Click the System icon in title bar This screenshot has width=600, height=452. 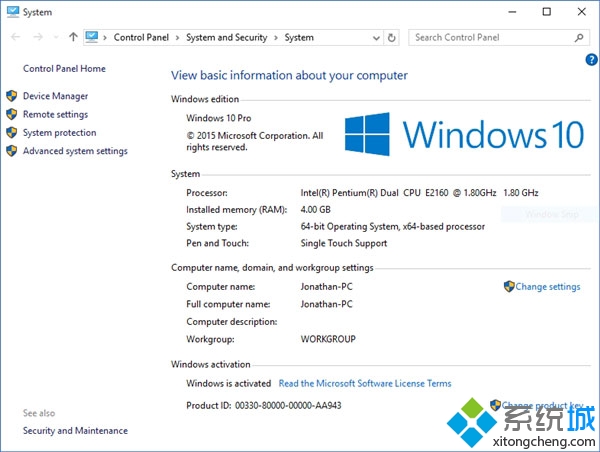(13, 12)
